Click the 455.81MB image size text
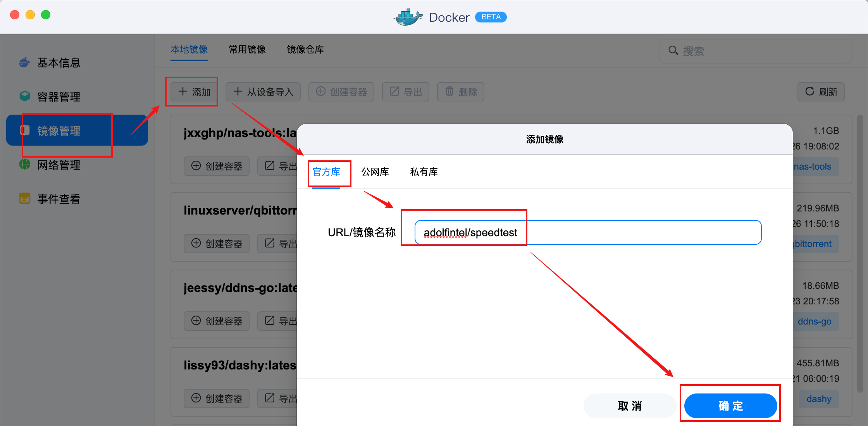The image size is (868, 426). pos(818,363)
